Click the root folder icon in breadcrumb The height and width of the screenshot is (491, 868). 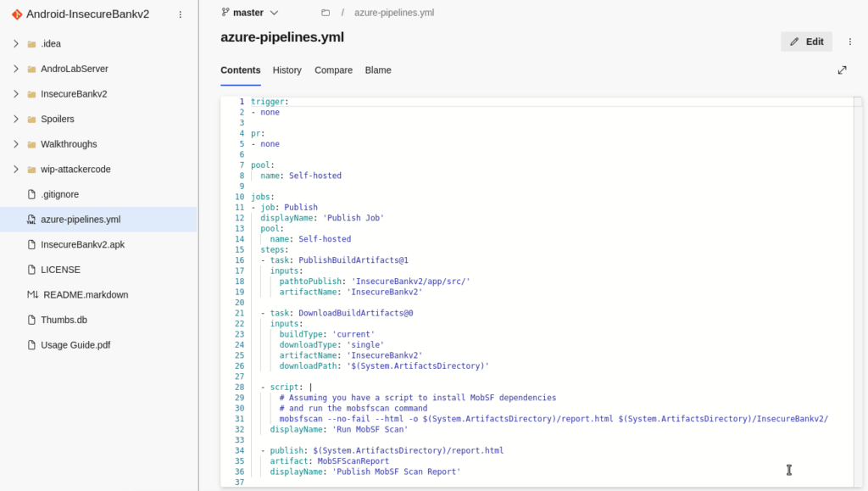tap(325, 13)
